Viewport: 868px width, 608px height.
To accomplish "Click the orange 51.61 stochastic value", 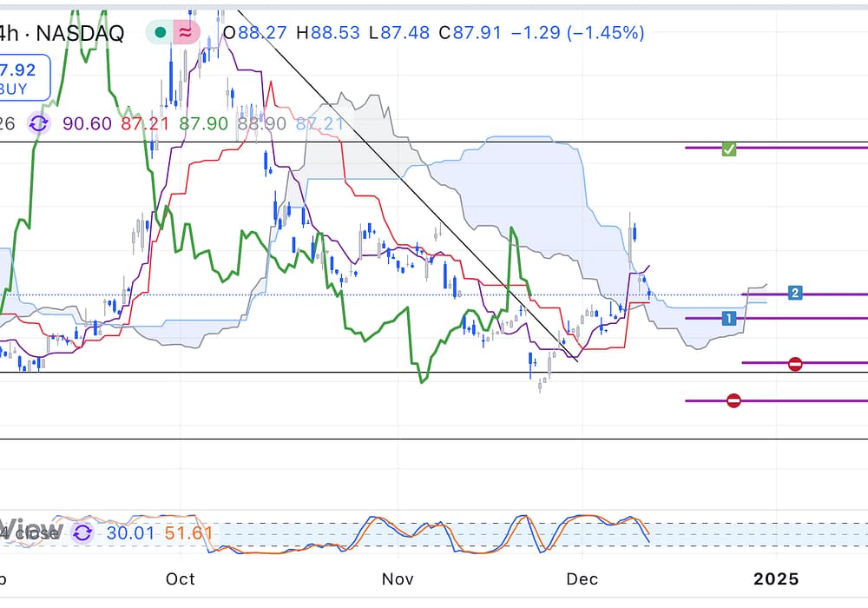I will click(x=188, y=532).
